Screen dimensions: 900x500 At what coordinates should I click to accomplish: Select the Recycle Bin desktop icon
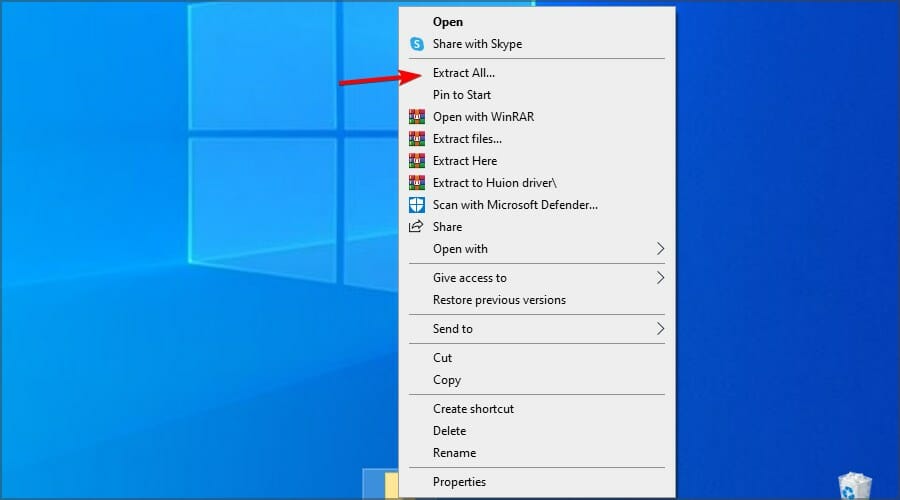point(854,486)
